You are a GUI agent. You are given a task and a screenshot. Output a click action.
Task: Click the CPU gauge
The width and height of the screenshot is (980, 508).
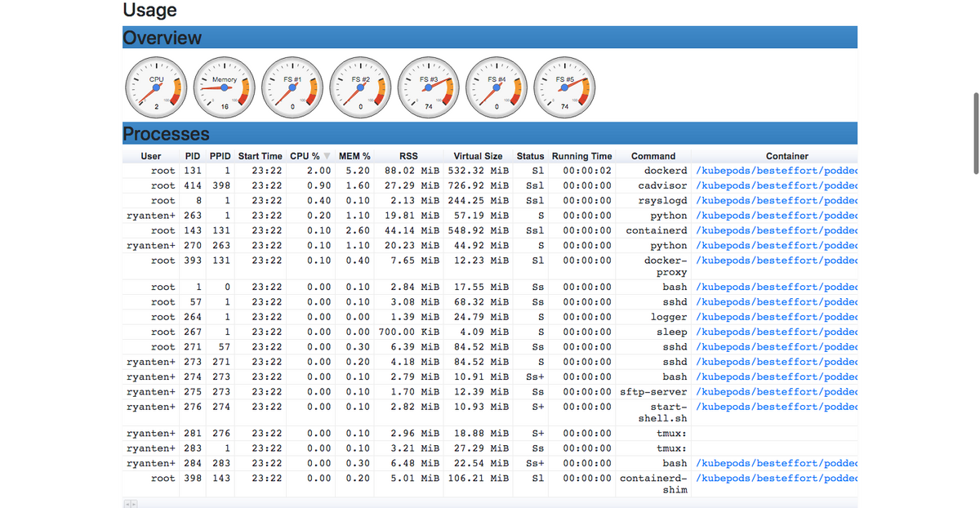click(155, 86)
